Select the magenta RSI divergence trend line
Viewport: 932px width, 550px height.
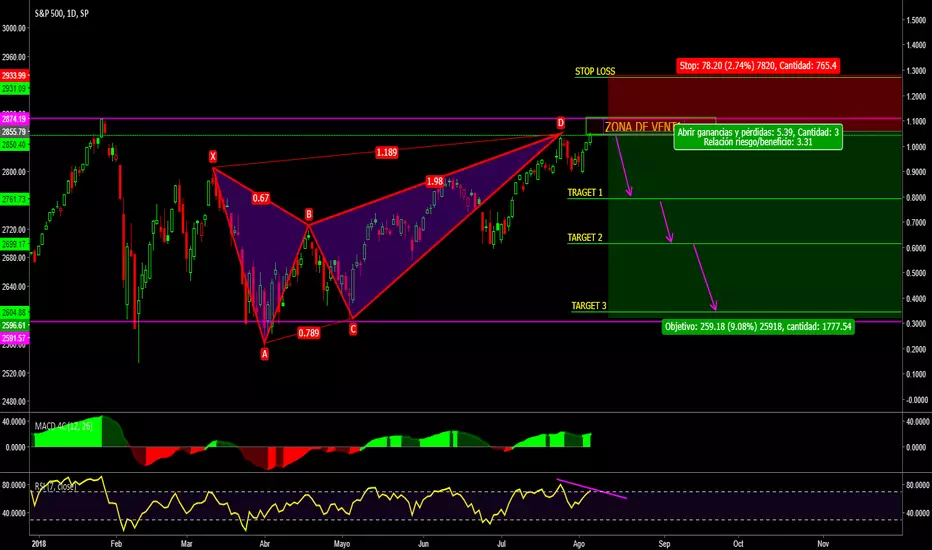pos(591,488)
